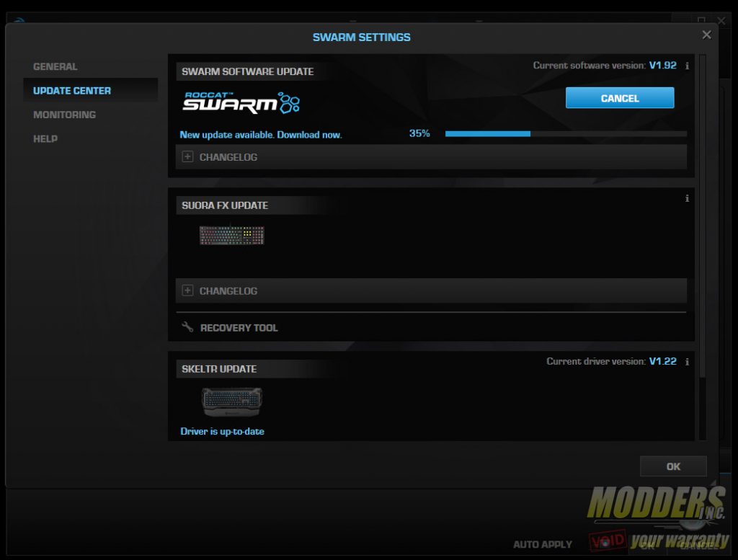Click 'New update available. Download now.' text
738x560 pixels.
click(x=261, y=135)
